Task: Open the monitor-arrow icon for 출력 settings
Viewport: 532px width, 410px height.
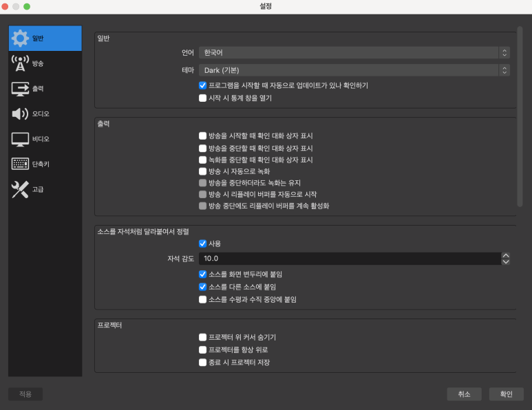Action: pyautogui.click(x=20, y=89)
